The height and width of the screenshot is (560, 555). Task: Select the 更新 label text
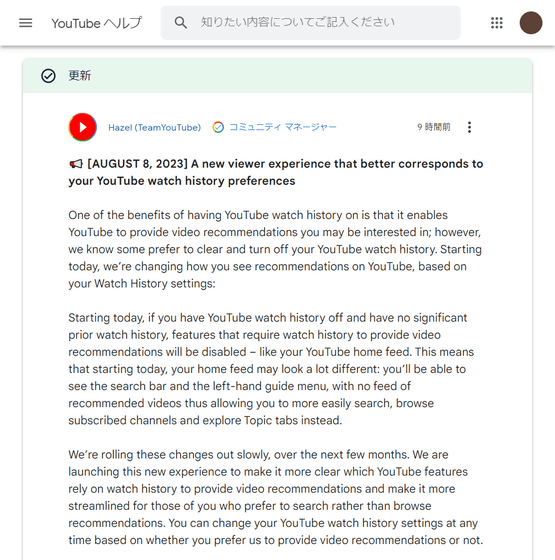click(80, 76)
